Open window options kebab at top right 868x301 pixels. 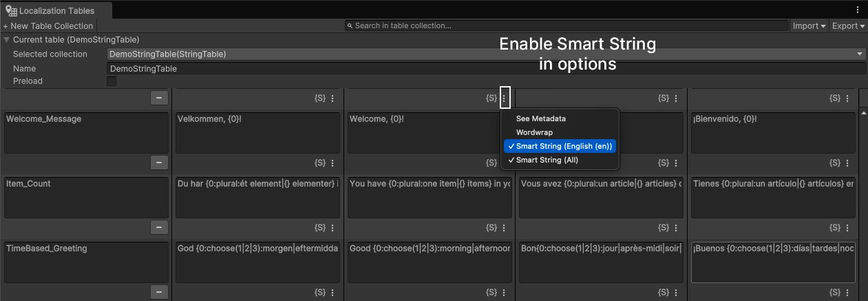[x=857, y=10]
